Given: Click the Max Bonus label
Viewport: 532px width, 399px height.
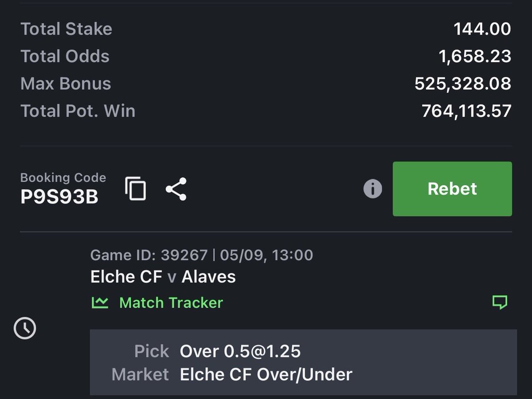Looking at the screenshot, I should point(66,83).
